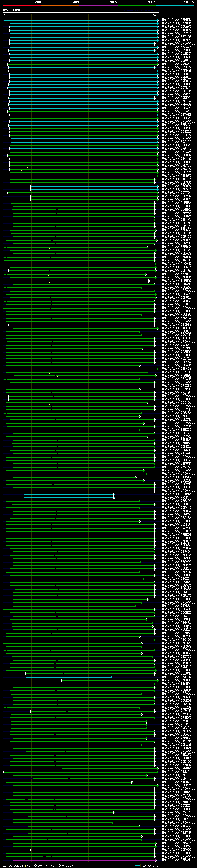Click label UniRef100_Q0JKK9
This screenshot has width=197, height=868.
(x=177, y=54)
